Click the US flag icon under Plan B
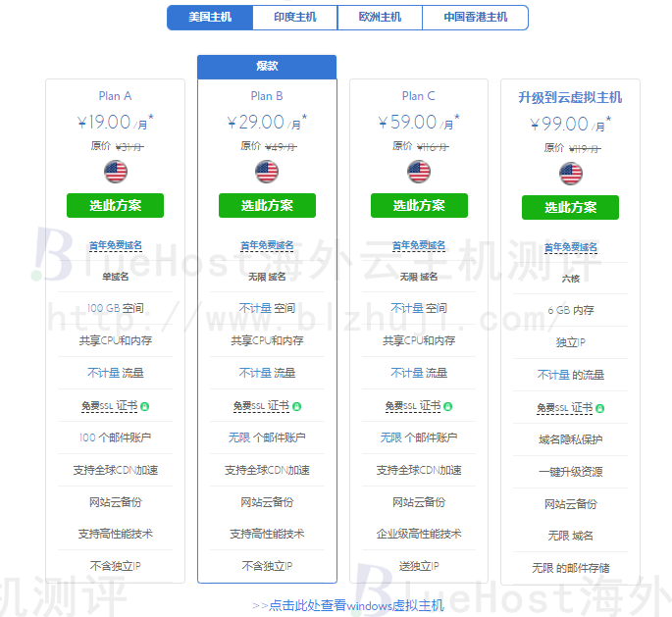This screenshot has width=672, height=617. point(267,172)
